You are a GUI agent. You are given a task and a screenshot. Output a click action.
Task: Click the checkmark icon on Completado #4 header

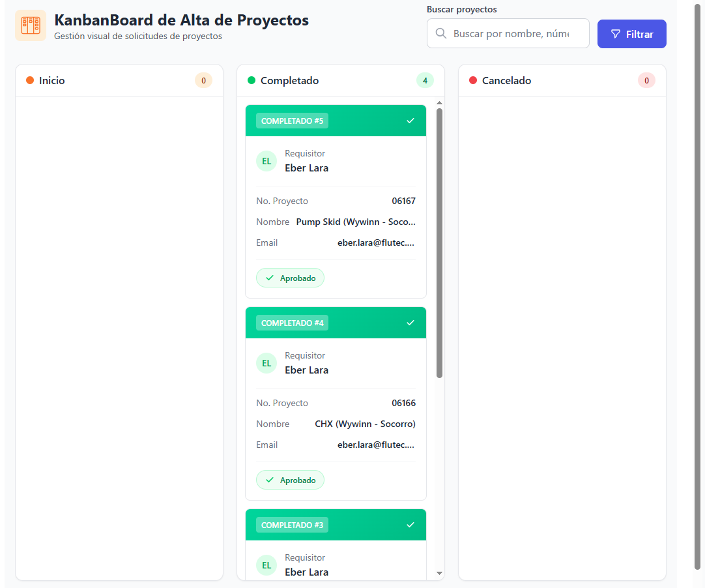coord(410,323)
